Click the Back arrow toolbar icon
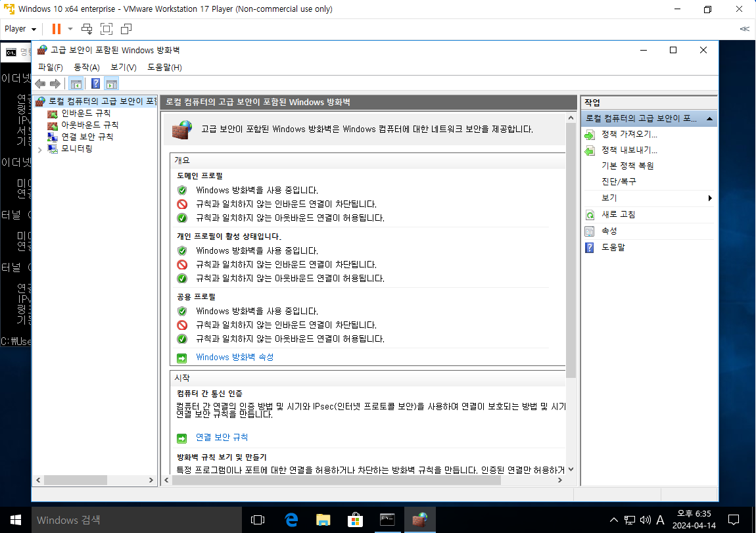Viewport: 756px width, 533px height. [x=41, y=84]
